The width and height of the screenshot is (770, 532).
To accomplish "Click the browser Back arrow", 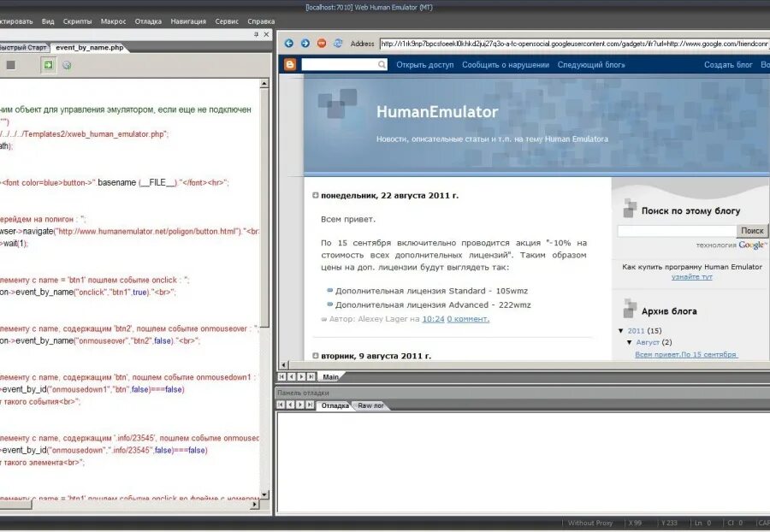I will 288,42.
